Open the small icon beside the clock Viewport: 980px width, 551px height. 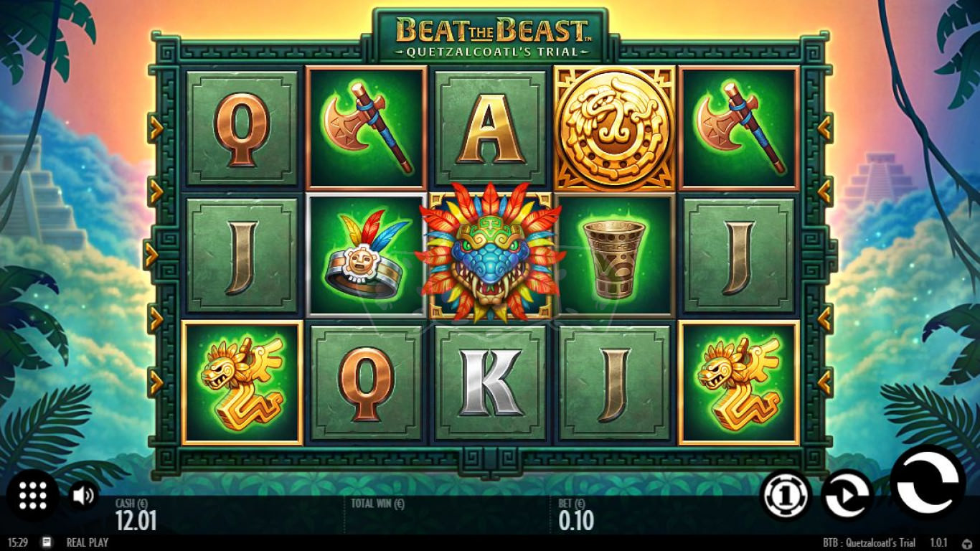point(47,542)
